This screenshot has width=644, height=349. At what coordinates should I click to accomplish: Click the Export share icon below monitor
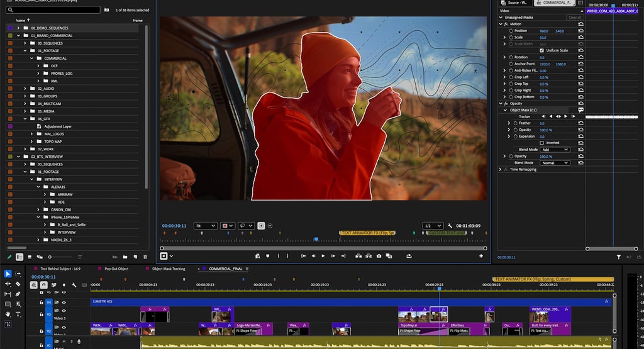409,256
